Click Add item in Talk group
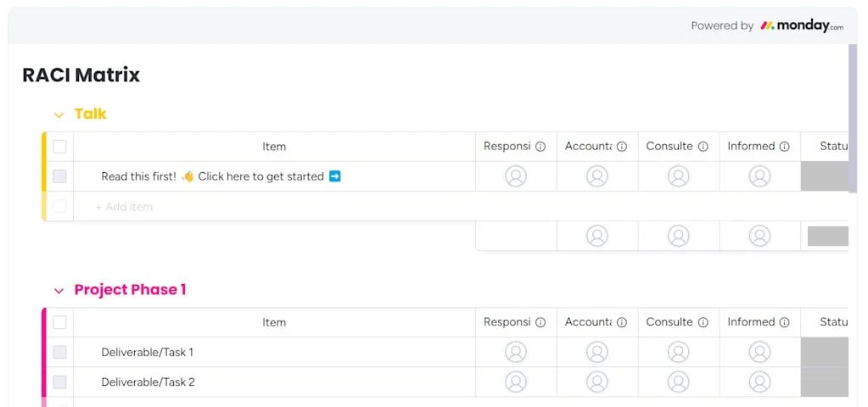The width and height of the screenshot is (868, 407). tap(124, 206)
